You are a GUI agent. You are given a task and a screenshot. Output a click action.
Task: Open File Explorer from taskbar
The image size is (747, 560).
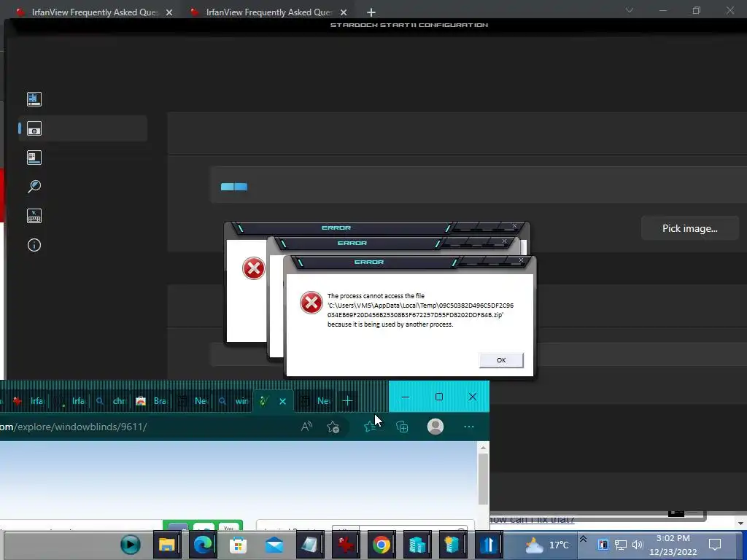pos(167,545)
